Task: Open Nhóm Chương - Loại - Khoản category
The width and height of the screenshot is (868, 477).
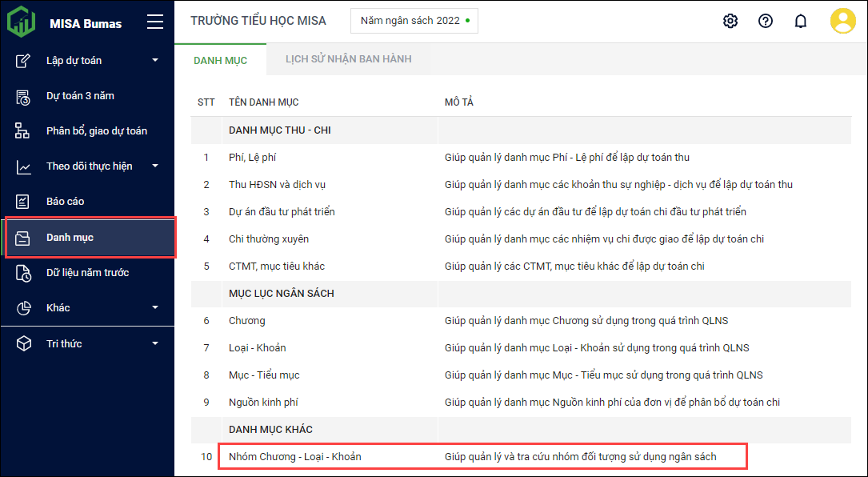Action: coord(294,457)
